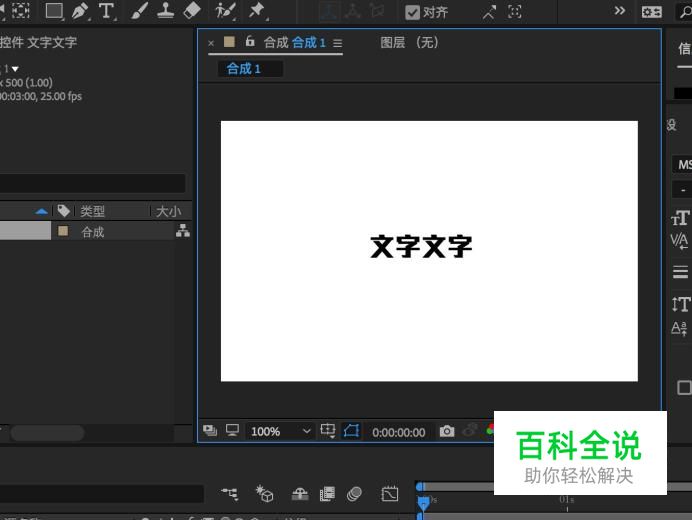Screen dimensions: 692x520
Task: Click the timeline search field
Action: pyautogui.click(x=102, y=494)
